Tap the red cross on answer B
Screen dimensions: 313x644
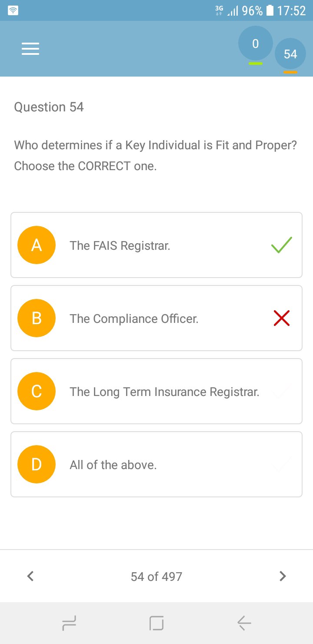282,319
